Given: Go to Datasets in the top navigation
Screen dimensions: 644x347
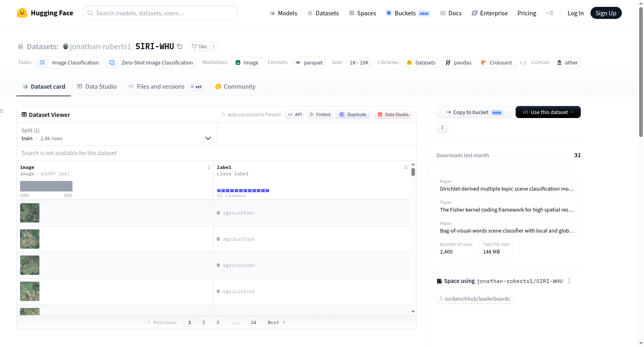Looking at the screenshot, I should 323,13.
